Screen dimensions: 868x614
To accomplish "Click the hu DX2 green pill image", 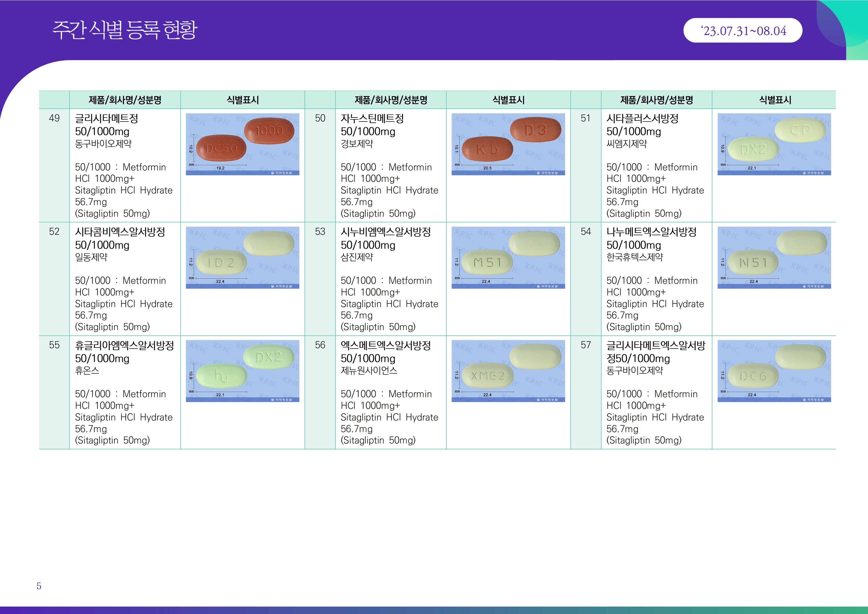I will (x=242, y=371).
